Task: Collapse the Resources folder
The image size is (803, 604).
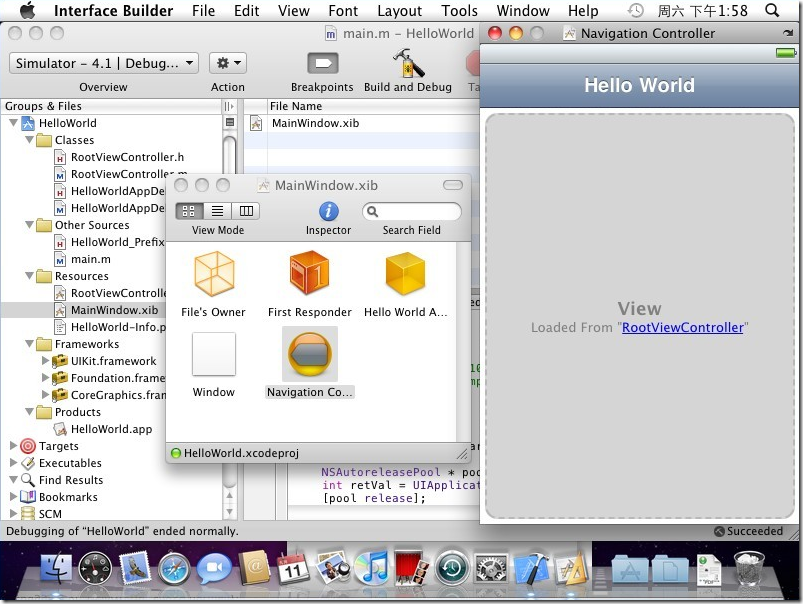Action: pyautogui.click(x=30, y=276)
